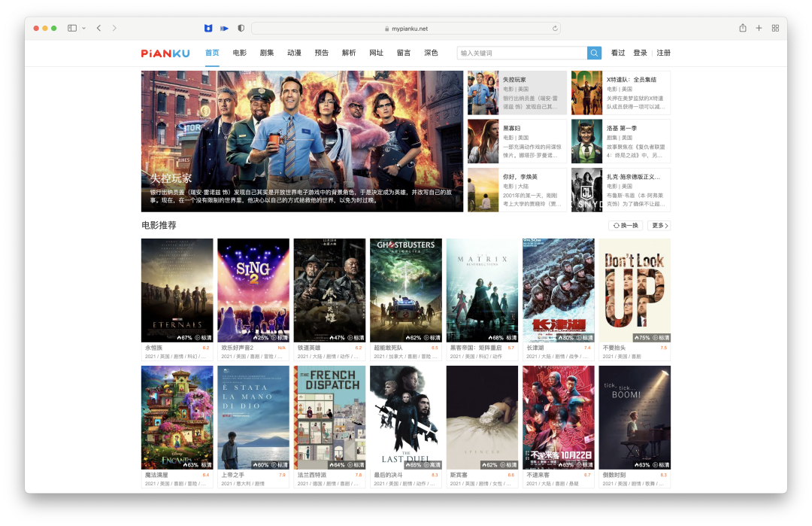Open the tick, tick... BOOM! poster
Screen dimensions: 812x526
pos(635,417)
